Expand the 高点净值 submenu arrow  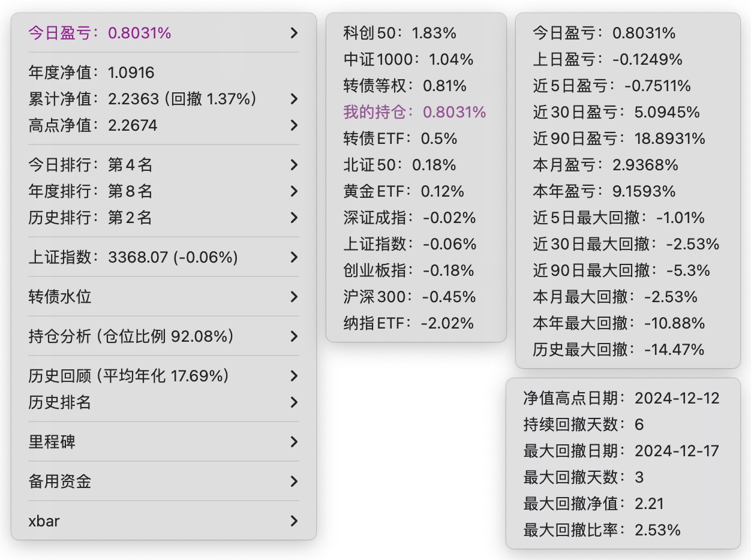tap(294, 125)
